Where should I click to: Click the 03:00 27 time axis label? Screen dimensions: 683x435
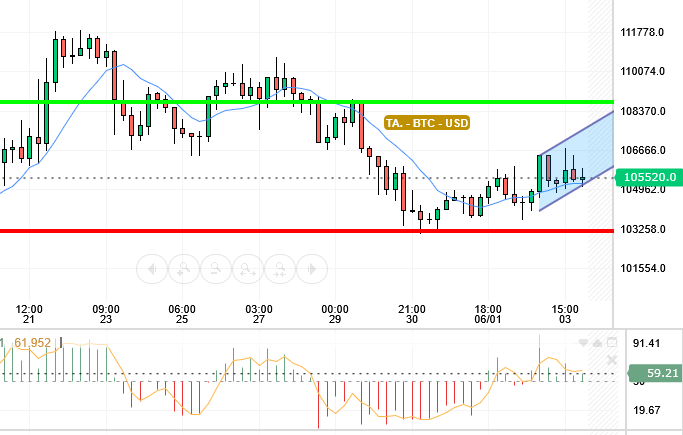click(259, 314)
